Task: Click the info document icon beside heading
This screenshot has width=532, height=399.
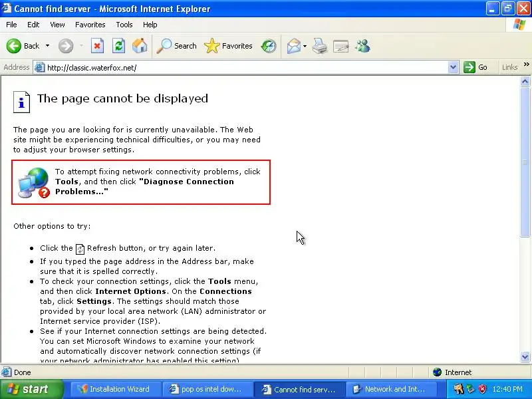Action: pyautogui.click(x=22, y=102)
